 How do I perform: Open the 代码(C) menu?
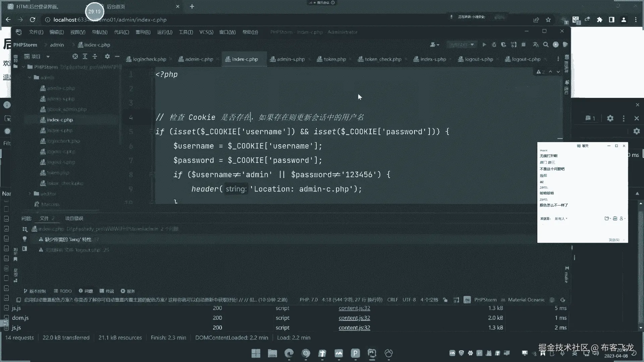(121, 32)
